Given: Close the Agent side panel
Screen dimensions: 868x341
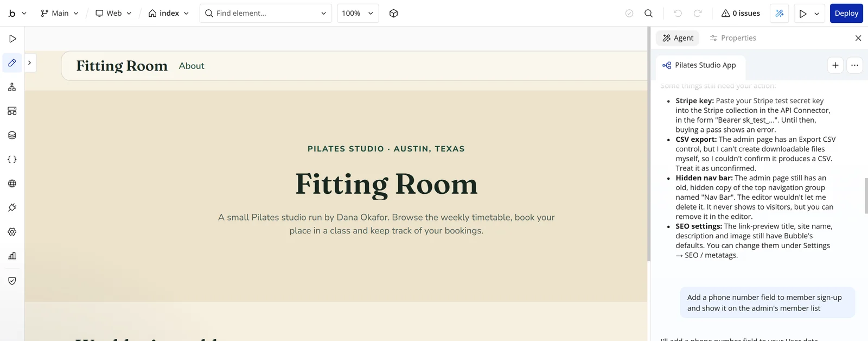Looking at the screenshot, I should tap(858, 38).
